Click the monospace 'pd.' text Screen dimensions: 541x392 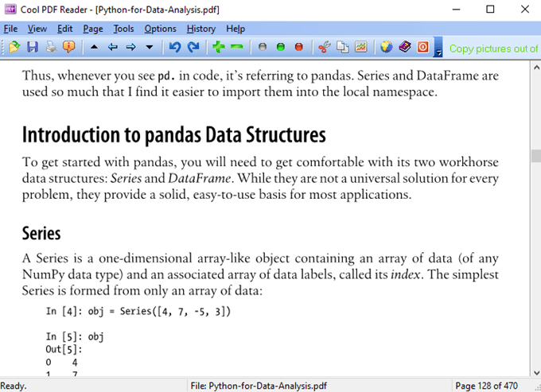pos(166,76)
